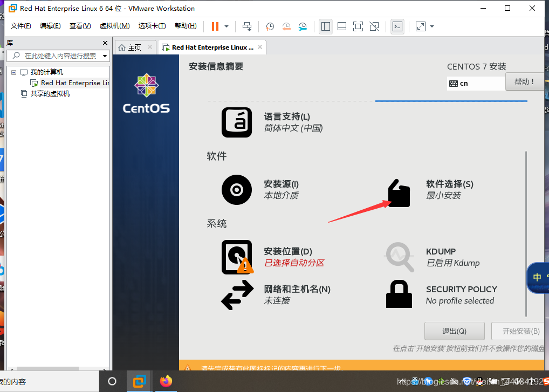This screenshot has height=392, width=549.
Task: Click the installer summary vertical scrollbar
Action: pos(526,234)
